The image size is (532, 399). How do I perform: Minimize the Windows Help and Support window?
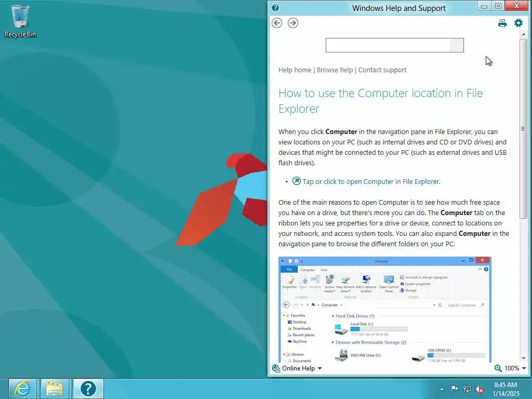point(484,6)
